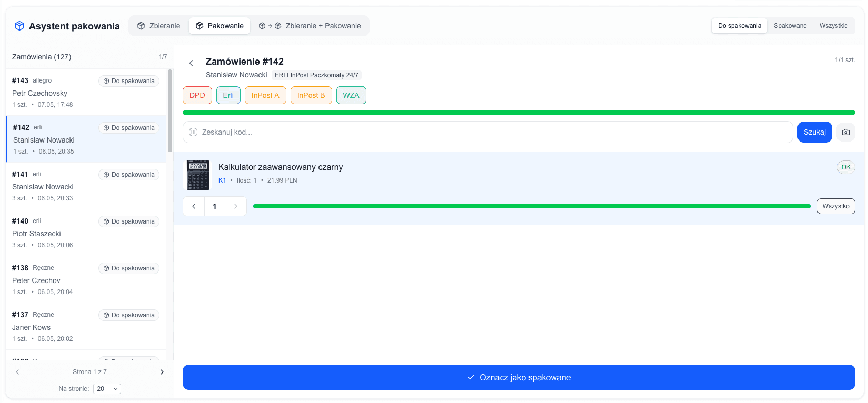
Task: Click Do spakowania badge on order #138
Action: tap(129, 268)
